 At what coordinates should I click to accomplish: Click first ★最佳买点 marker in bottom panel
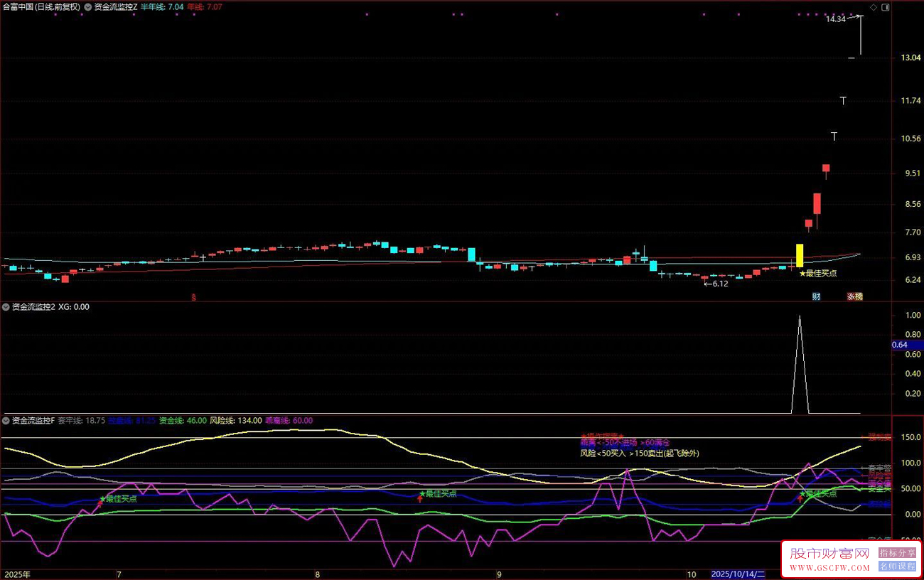tap(118, 498)
